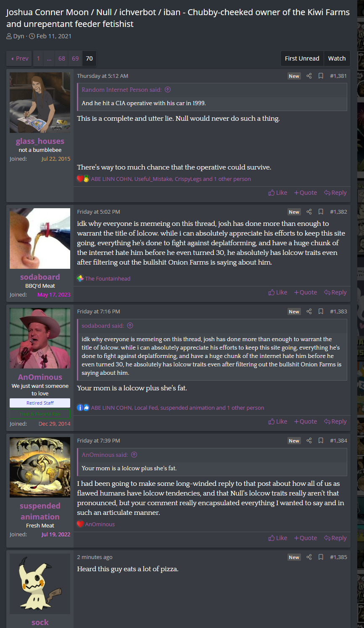Quote AnOminous' post #1,383
The width and height of the screenshot is (364, 628).
tap(306, 421)
